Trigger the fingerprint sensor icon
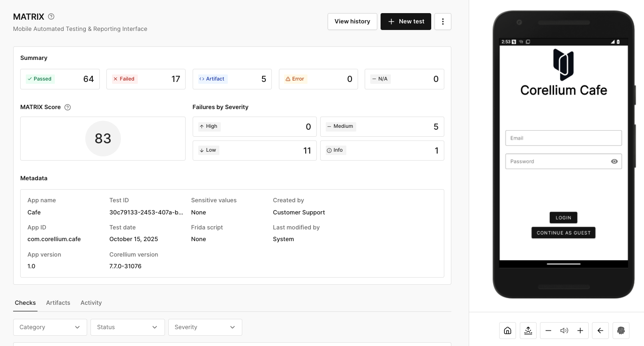Image resolution: width=644 pixels, height=346 pixels. pyautogui.click(x=621, y=331)
